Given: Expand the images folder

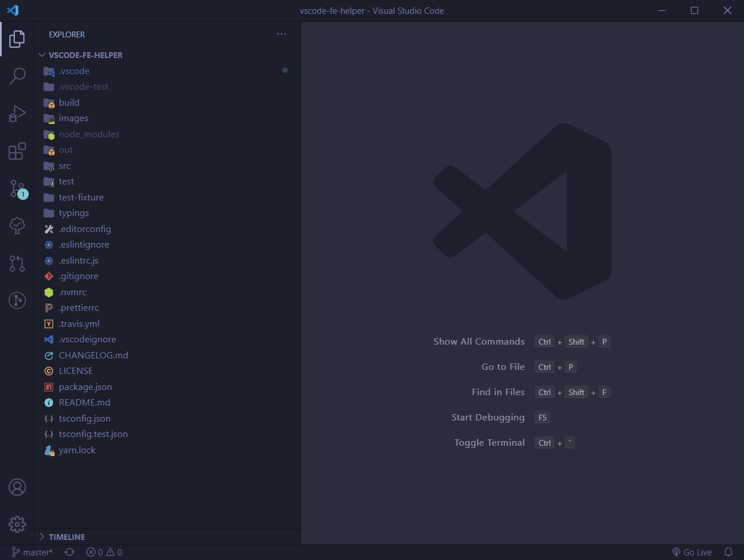Looking at the screenshot, I should coord(167,118).
